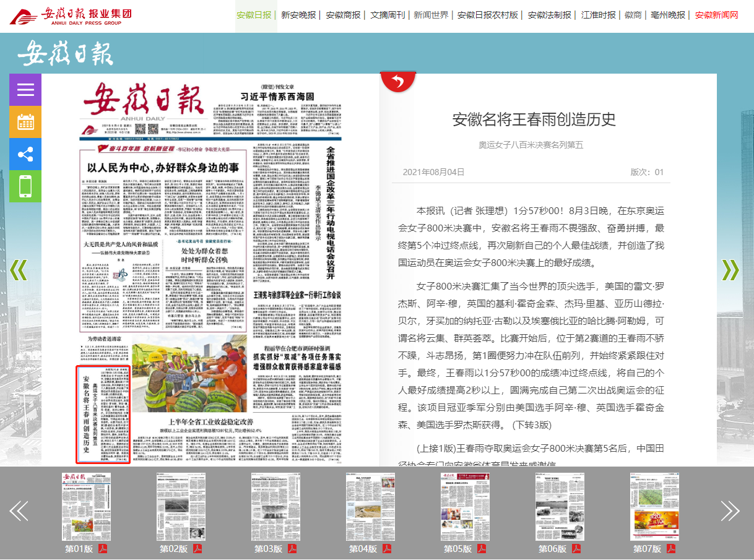Download PDF icon for 第07版
Viewport: 754px width, 560px height.
click(670, 549)
